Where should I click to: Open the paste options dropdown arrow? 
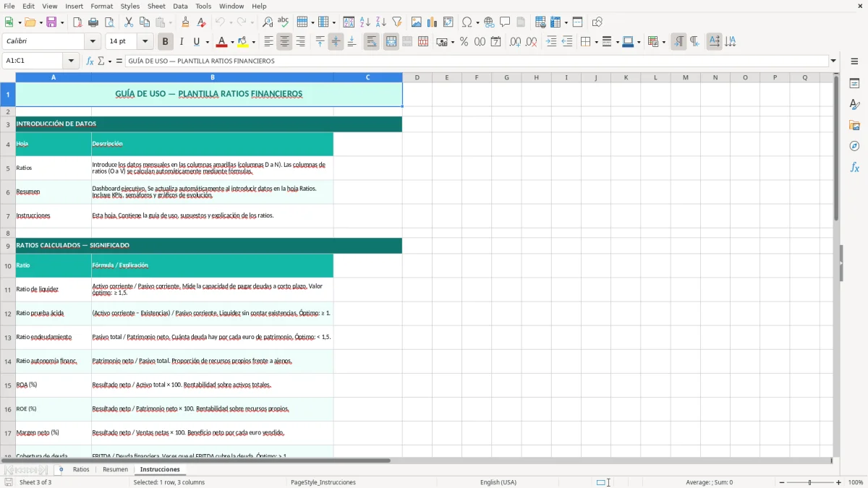171,22
